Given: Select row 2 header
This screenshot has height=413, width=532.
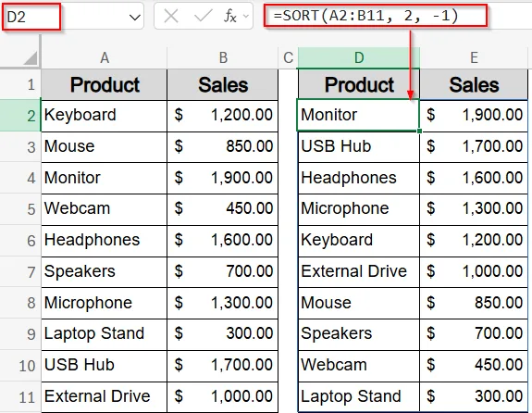Looking at the screenshot, I should 20,116.
